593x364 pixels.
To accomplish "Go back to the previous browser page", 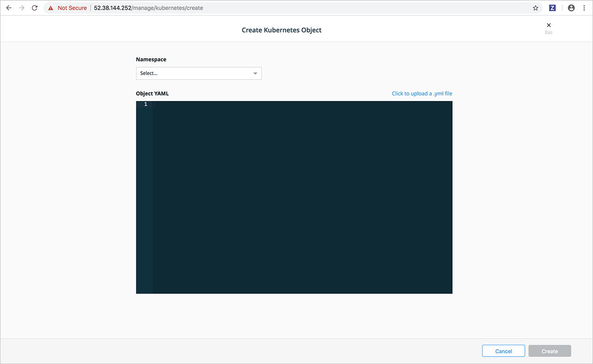I will tap(8, 8).
